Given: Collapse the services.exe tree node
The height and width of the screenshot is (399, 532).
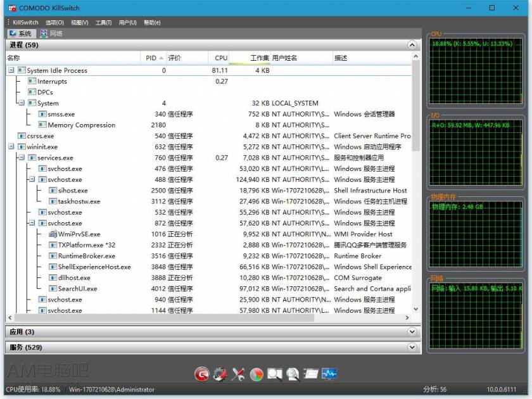Looking at the screenshot, I should tap(22, 158).
